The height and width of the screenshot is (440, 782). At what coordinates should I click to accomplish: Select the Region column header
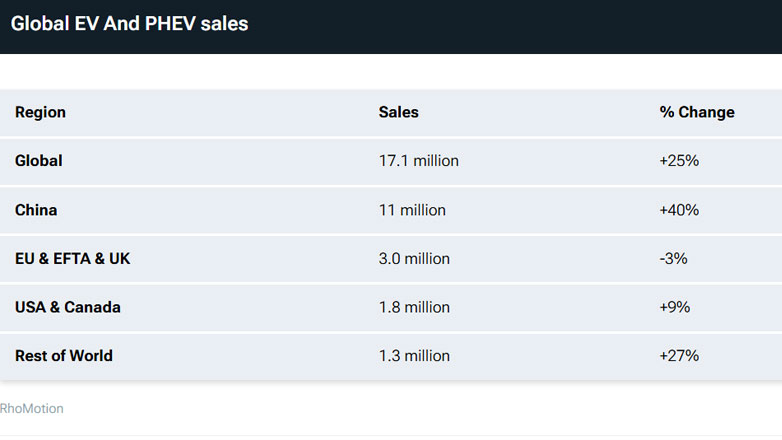[x=40, y=112]
